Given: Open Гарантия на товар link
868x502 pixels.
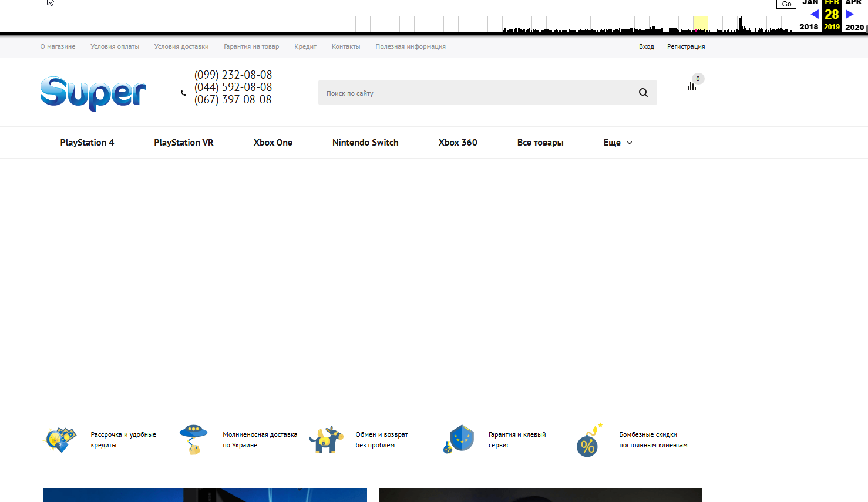Looking at the screenshot, I should [251, 46].
